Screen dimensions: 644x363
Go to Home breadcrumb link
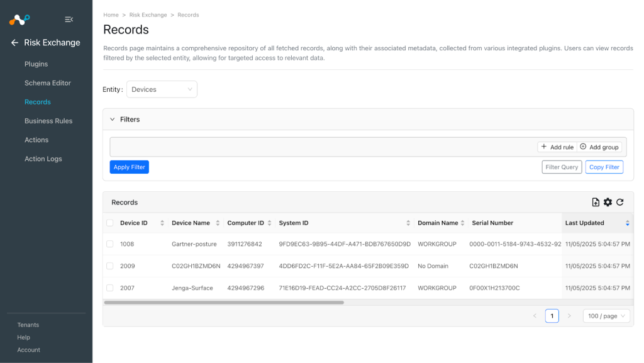[111, 14]
